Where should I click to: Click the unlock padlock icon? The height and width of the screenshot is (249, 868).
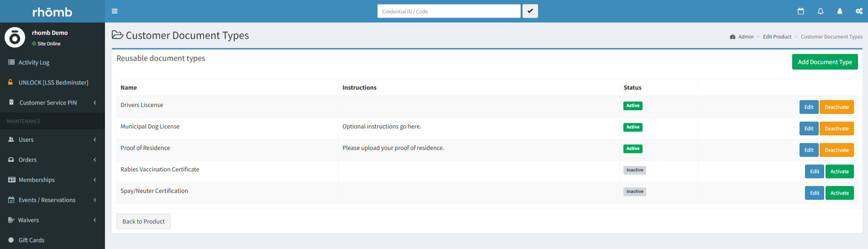10,82
